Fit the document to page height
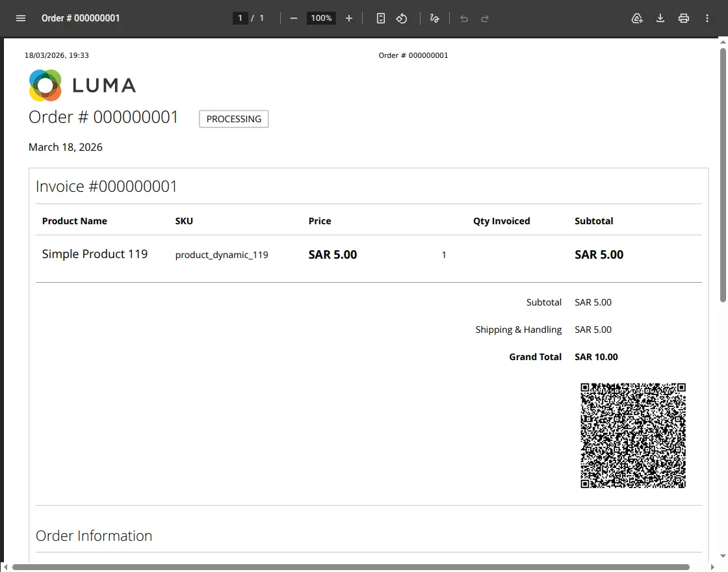The height and width of the screenshot is (572, 728). [380, 18]
